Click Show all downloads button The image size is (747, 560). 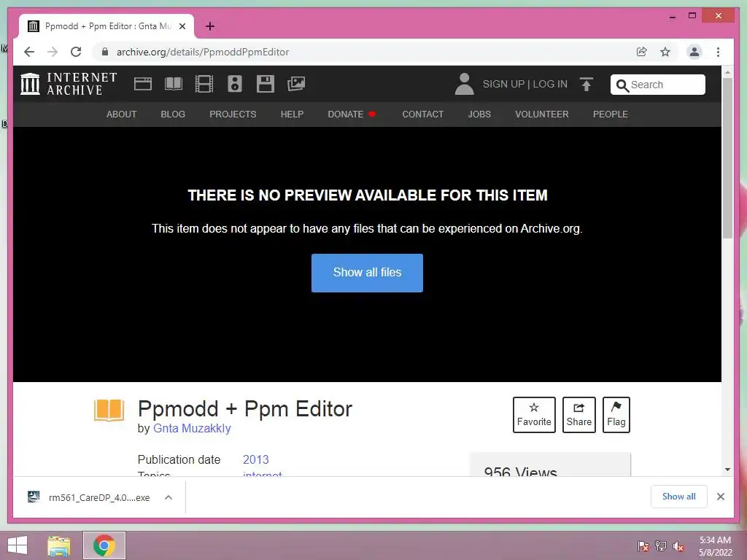(679, 497)
